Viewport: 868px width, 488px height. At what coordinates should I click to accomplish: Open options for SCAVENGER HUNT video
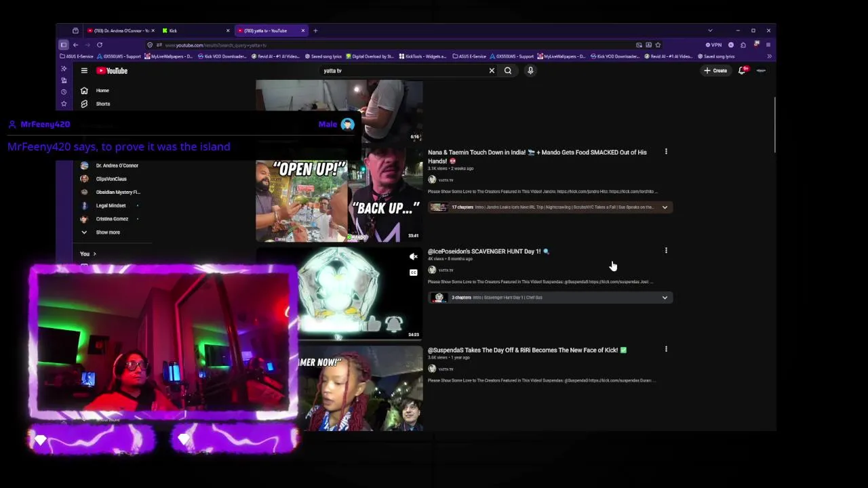(x=666, y=251)
